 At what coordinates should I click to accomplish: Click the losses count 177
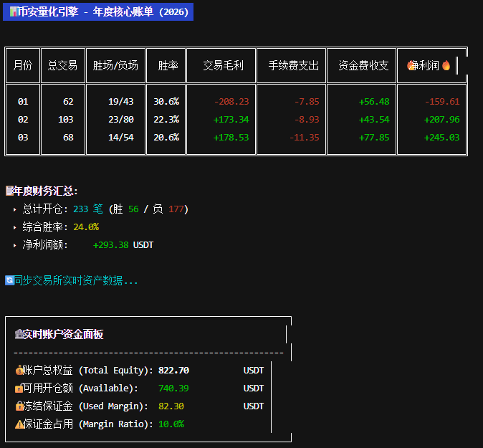[176, 209]
